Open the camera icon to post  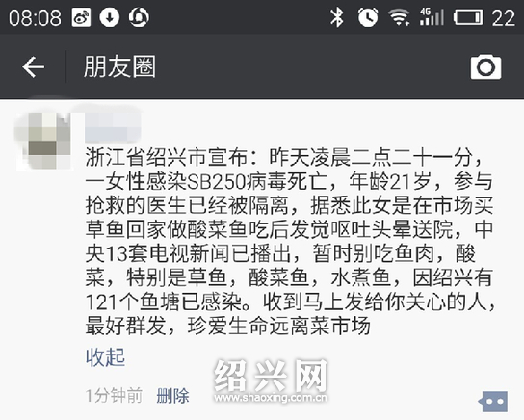click(x=485, y=67)
